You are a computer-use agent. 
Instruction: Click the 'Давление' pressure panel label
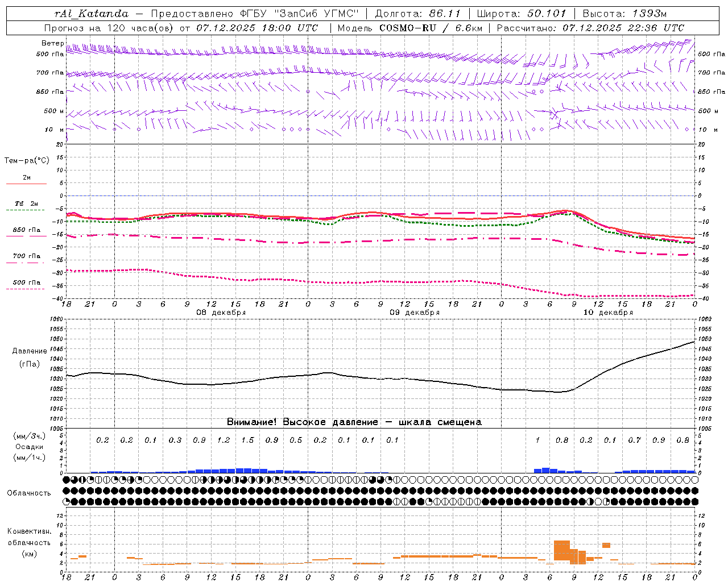[30, 351]
